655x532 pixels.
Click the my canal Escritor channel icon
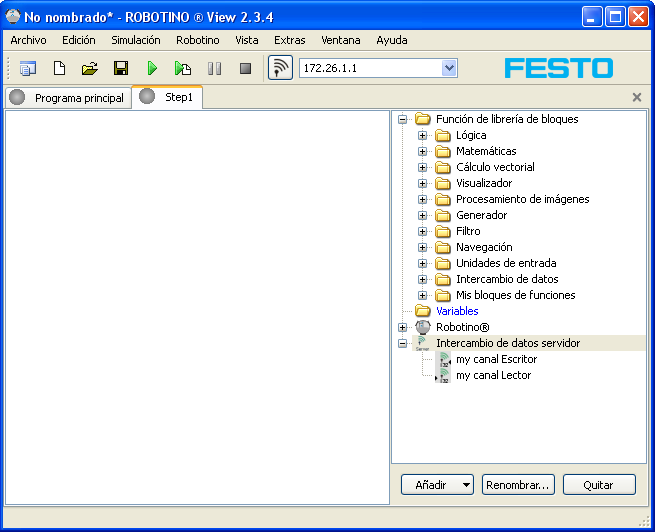pyautogui.click(x=443, y=359)
